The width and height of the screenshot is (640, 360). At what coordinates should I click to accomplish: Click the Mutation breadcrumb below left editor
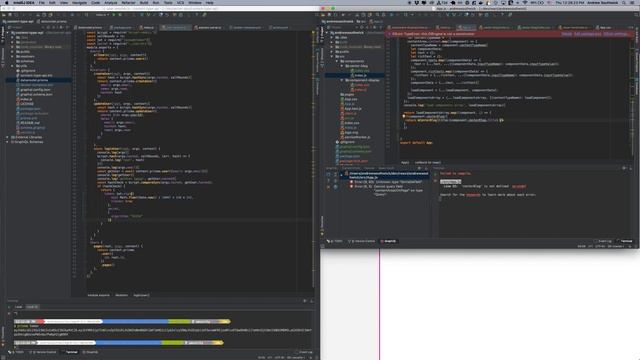(x=121, y=295)
